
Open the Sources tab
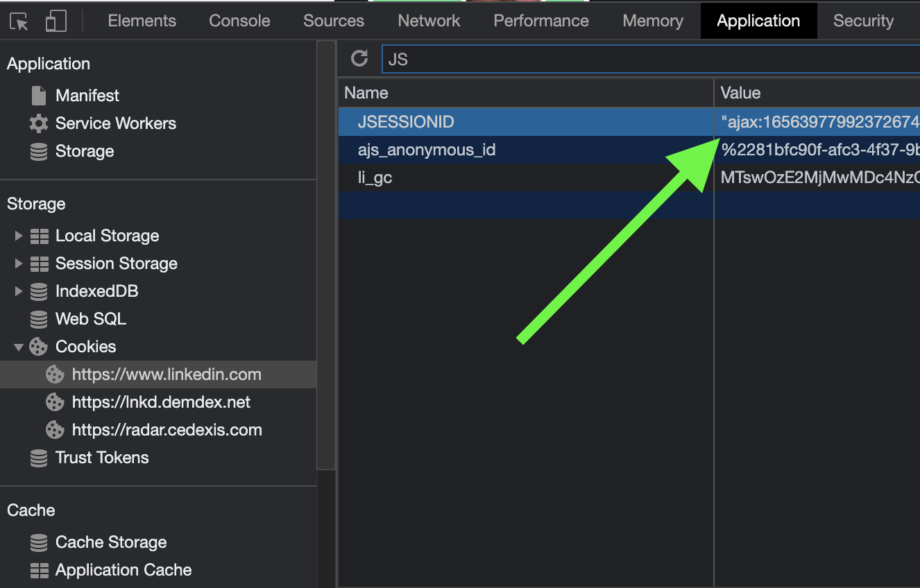coord(334,21)
